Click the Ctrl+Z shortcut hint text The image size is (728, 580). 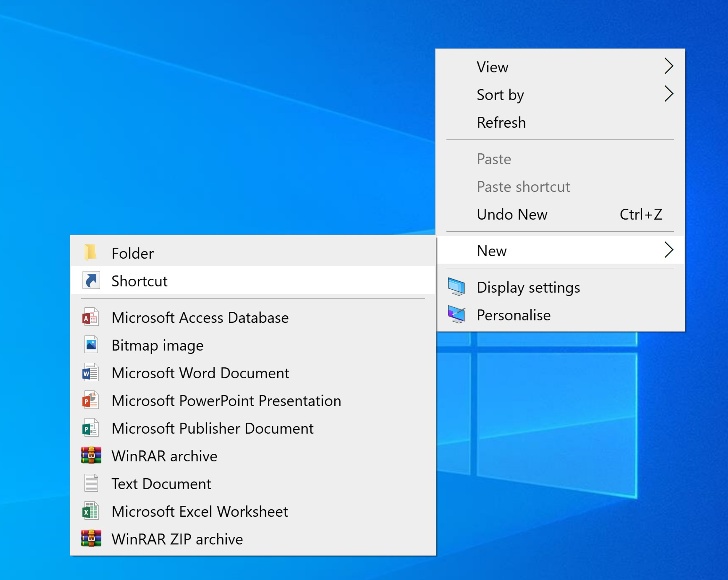pyautogui.click(x=641, y=214)
